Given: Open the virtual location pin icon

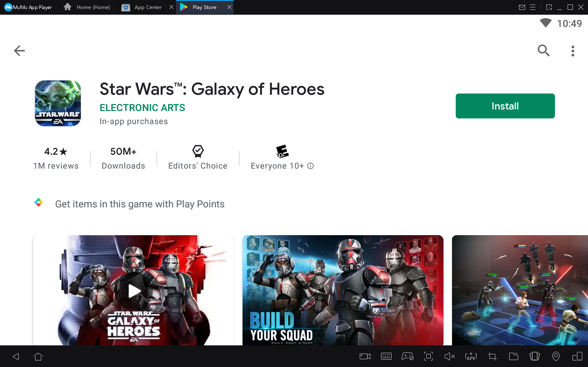Looking at the screenshot, I should [x=556, y=357].
